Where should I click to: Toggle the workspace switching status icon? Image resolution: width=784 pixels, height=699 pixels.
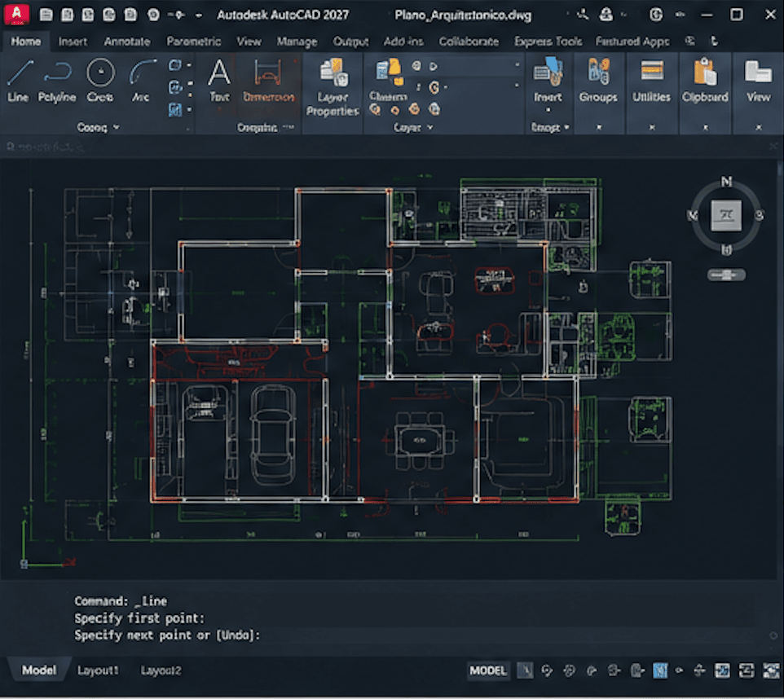click(699, 670)
